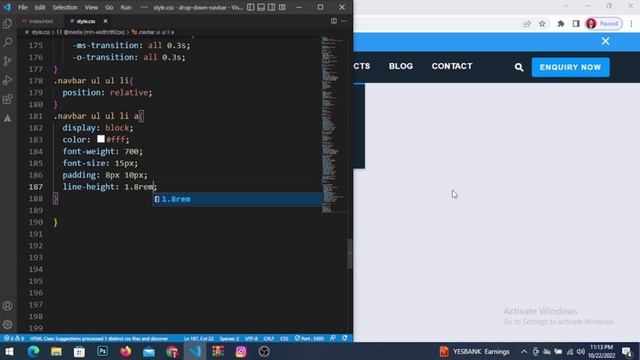Click the editor vertical scrollbar thumb
640x360 pixels.
(x=350, y=254)
